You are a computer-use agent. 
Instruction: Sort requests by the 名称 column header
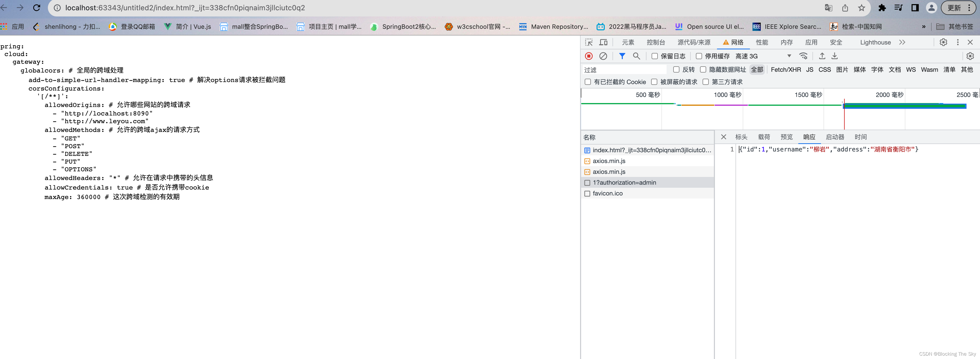click(x=647, y=137)
